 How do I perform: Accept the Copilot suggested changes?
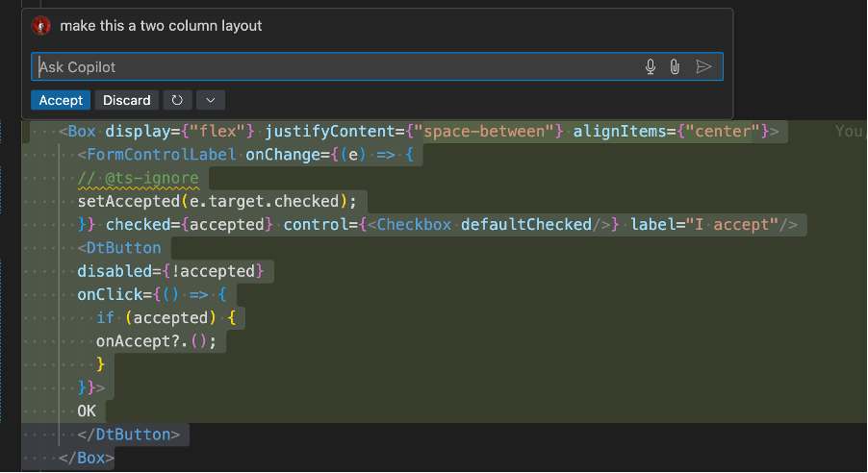[x=61, y=100]
